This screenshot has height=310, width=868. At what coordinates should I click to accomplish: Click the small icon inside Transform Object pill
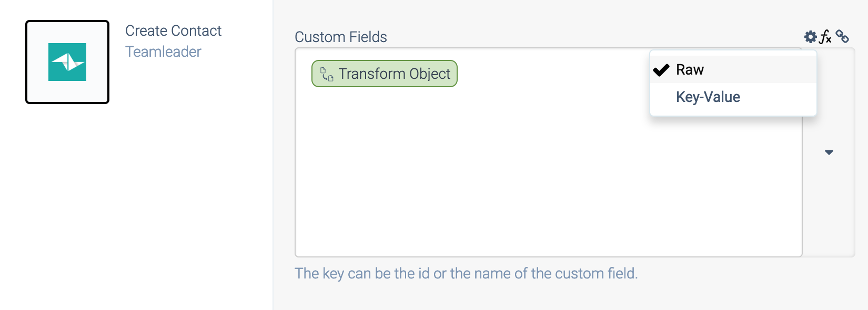click(x=327, y=74)
